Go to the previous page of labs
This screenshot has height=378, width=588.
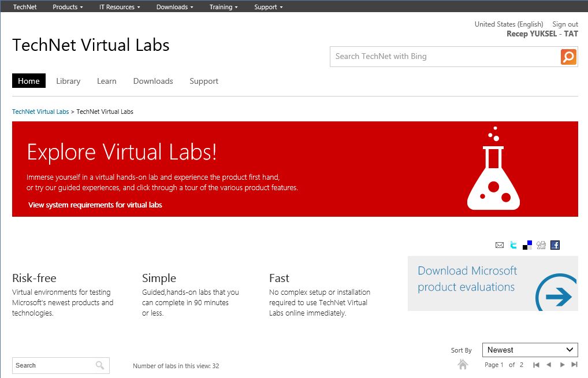click(x=549, y=365)
